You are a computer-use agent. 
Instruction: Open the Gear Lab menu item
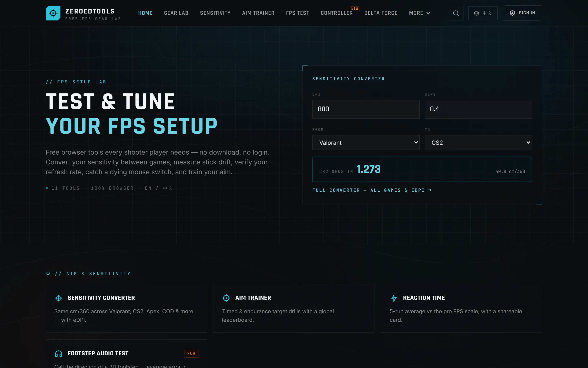point(176,13)
